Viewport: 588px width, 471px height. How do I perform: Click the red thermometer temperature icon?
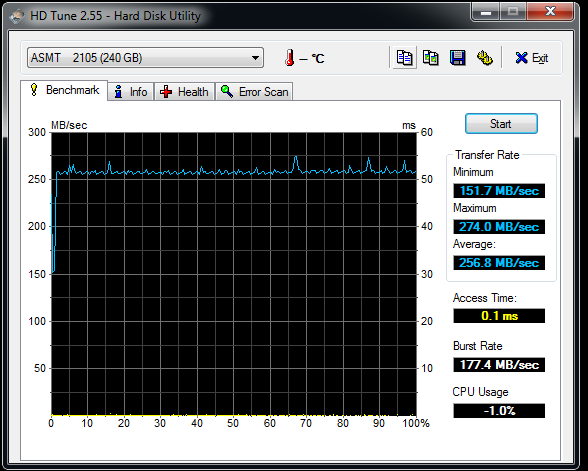click(x=289, y=58)
